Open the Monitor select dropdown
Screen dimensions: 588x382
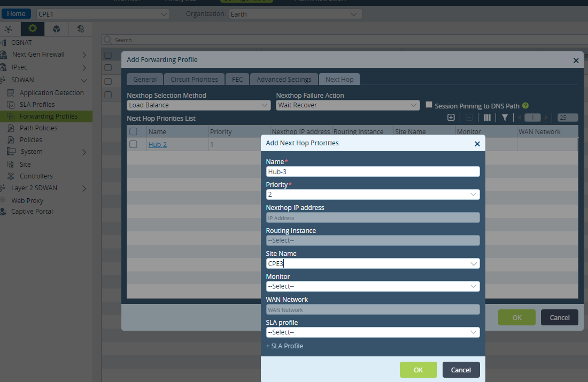(373, 286)
